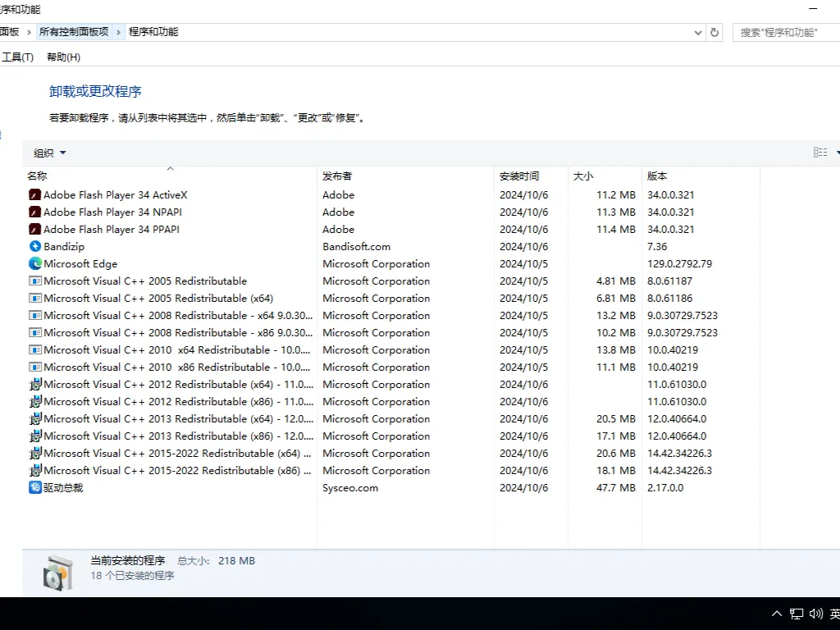Select the 驱动总裁 program icon

(34, 487)
